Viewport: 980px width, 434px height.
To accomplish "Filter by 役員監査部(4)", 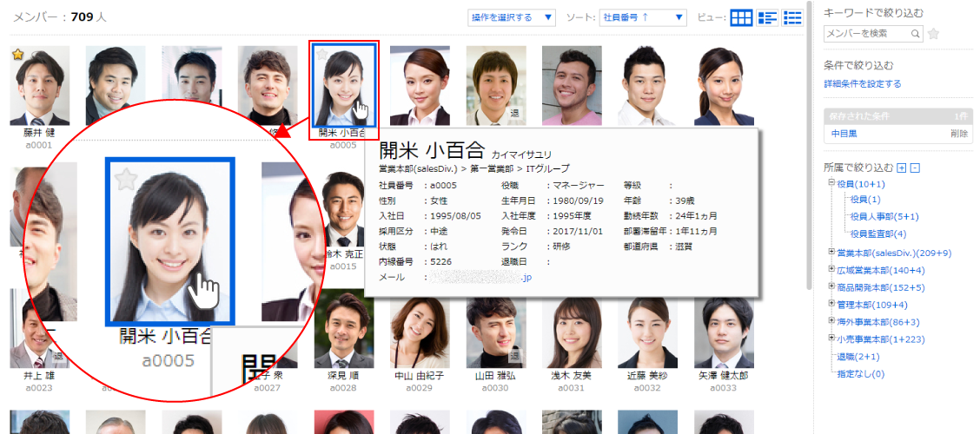I will tap(878, 234).
